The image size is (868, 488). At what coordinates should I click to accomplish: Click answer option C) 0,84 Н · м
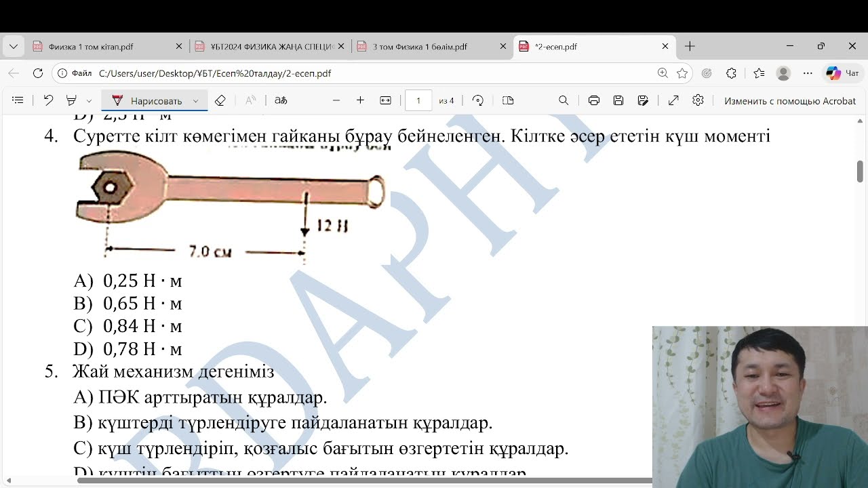click(x=127, y=327)
